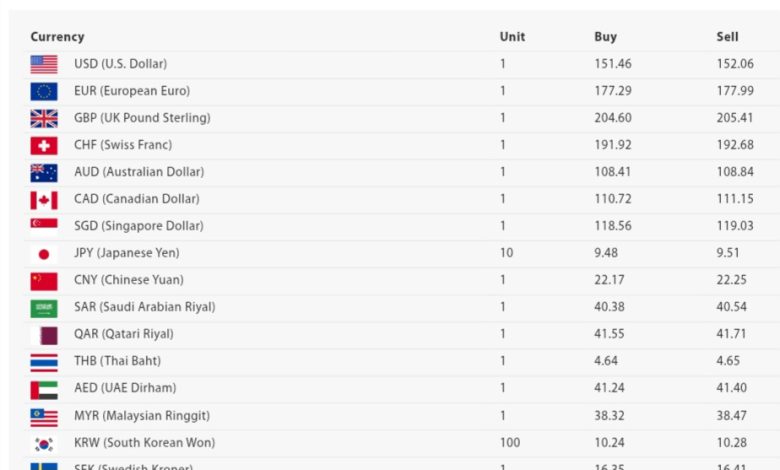The image size is (780, 470).
Task: Select the Australian flag icon
Action: coord(44,173)
